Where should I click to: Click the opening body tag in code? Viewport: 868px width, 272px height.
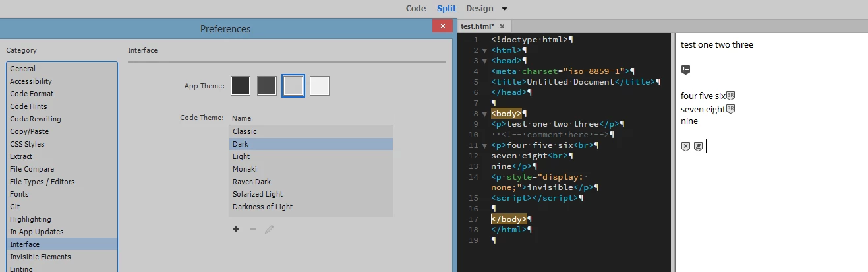click(x=506, y=114)
